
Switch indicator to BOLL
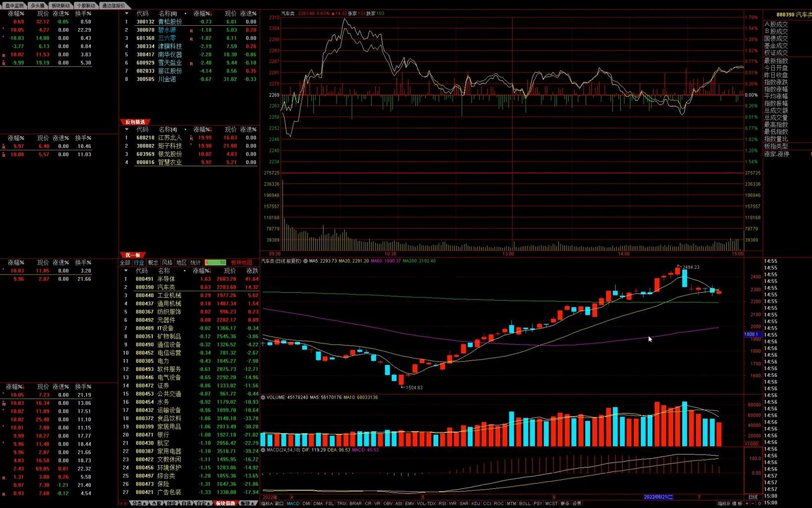(524, 504)
